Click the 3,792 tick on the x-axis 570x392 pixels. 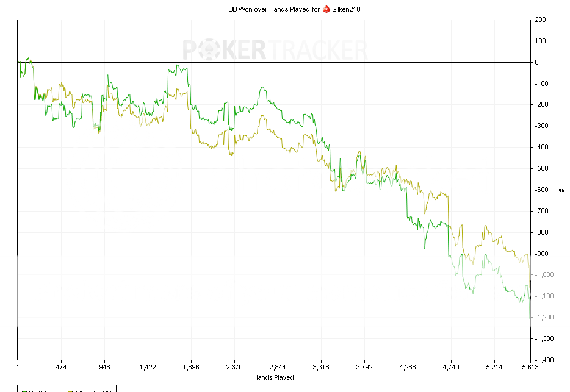[364, 368]
